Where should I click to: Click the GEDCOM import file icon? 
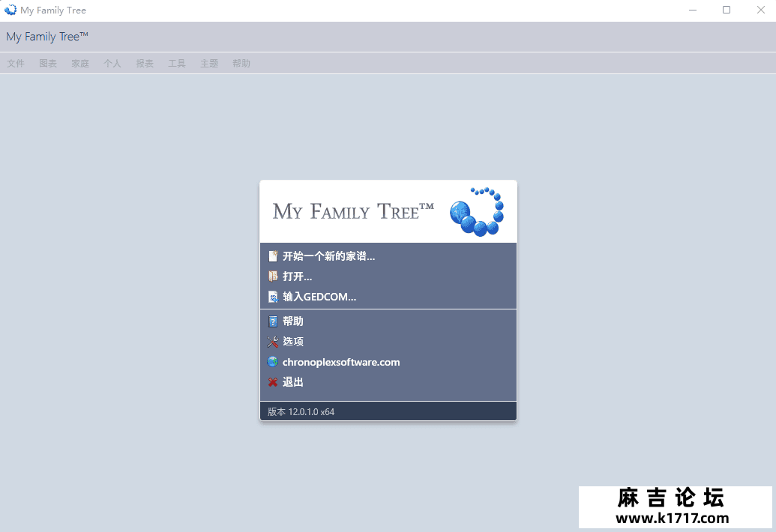[x=273, y=297]
